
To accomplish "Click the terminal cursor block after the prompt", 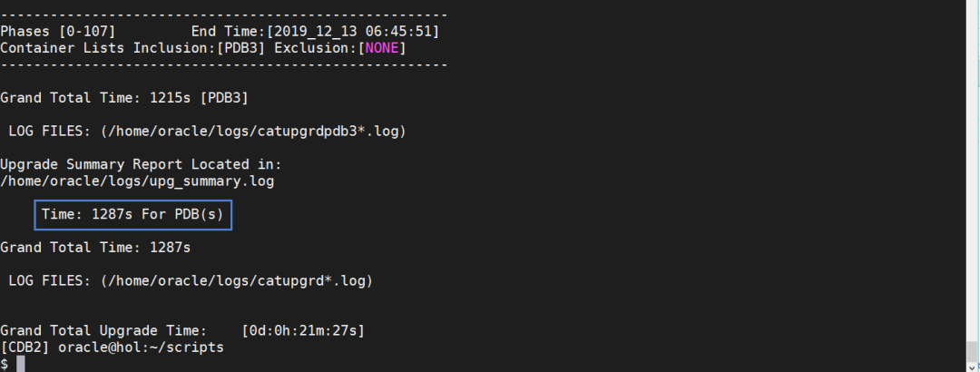I will [21, 364].
